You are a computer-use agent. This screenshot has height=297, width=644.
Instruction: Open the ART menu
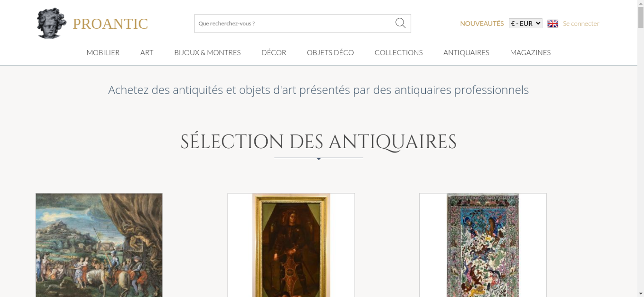click(147, 52)
